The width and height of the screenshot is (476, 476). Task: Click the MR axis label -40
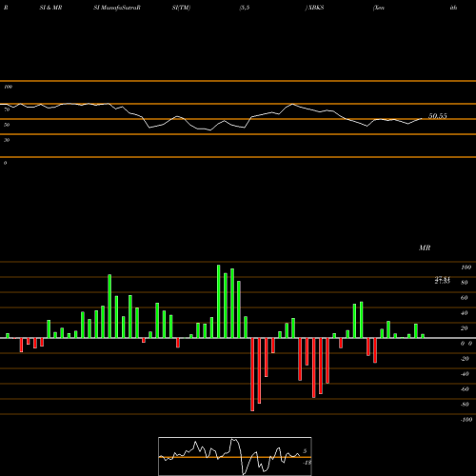(x=465, y=374)
